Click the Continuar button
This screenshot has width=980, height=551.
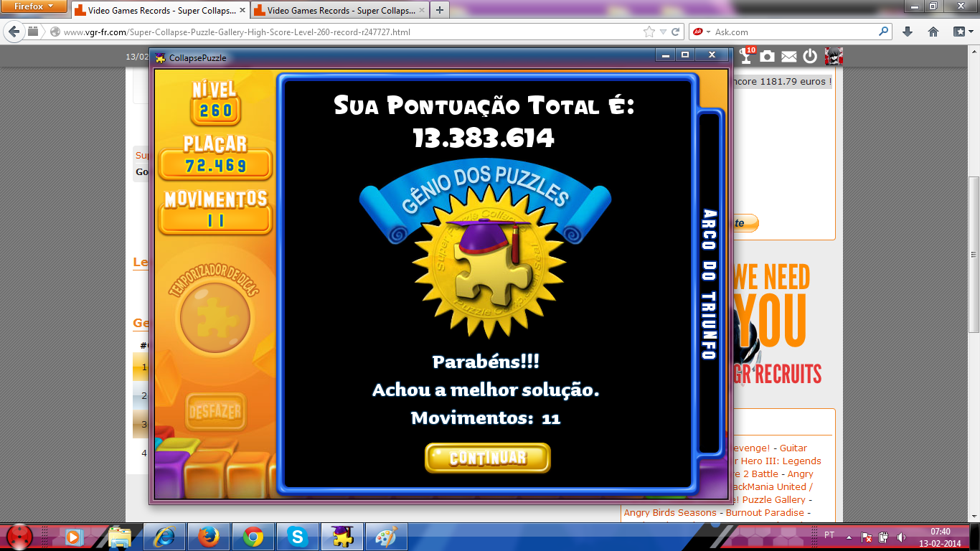[487, 458]
